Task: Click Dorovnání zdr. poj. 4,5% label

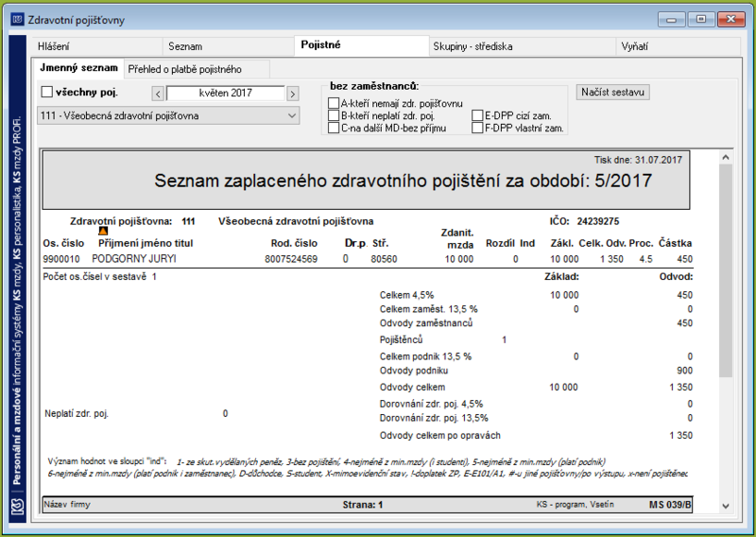Action: click(431, 404)
